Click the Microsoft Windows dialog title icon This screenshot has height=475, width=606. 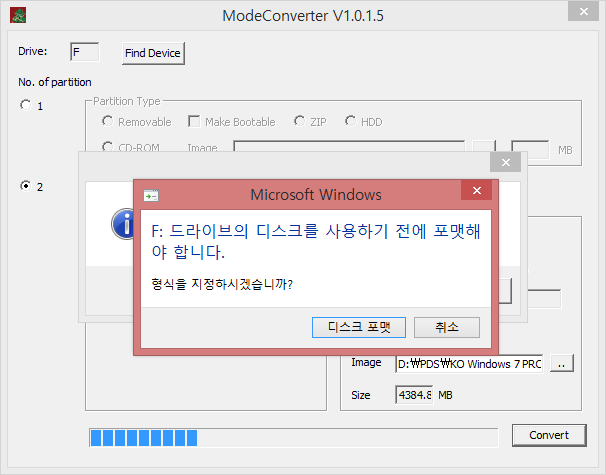click(151, 195)
